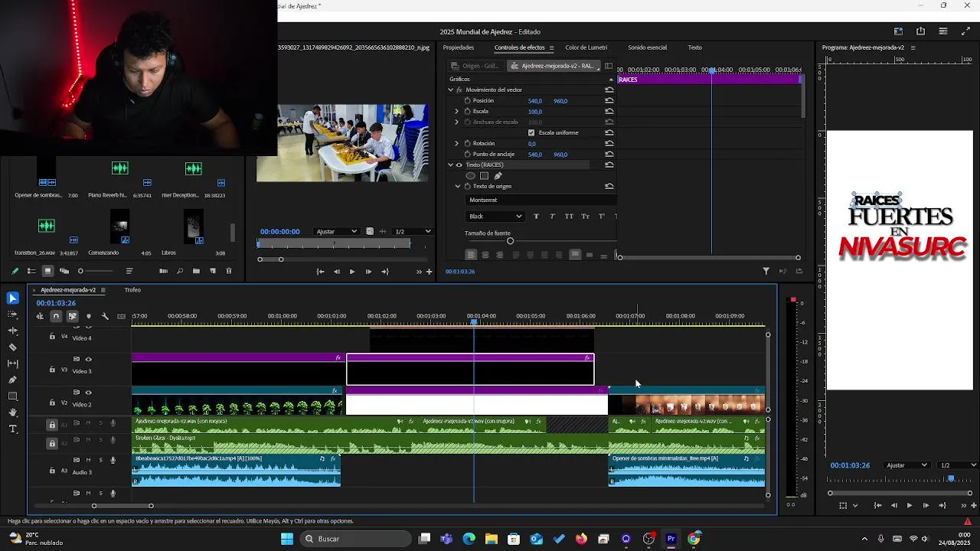Reset the Posición parameter
This screenshot has height=551, width=980.
(x=609, y=101)
